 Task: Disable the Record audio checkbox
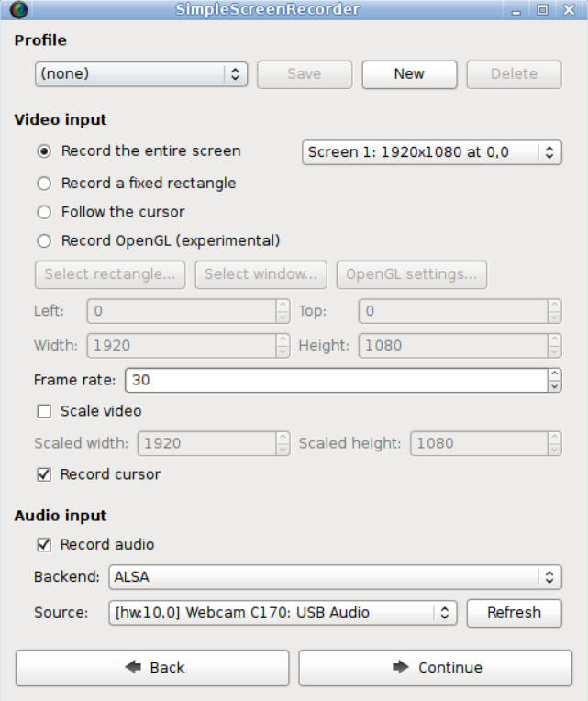coord(44,544)
